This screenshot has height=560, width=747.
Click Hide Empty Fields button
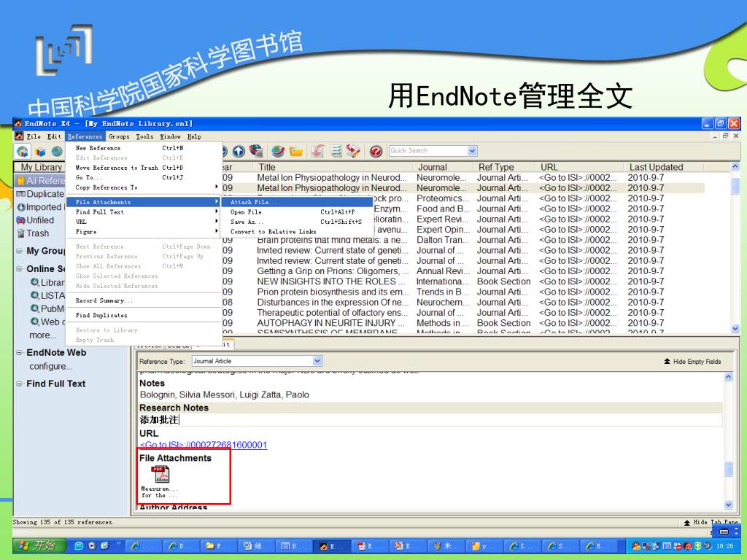692,362
